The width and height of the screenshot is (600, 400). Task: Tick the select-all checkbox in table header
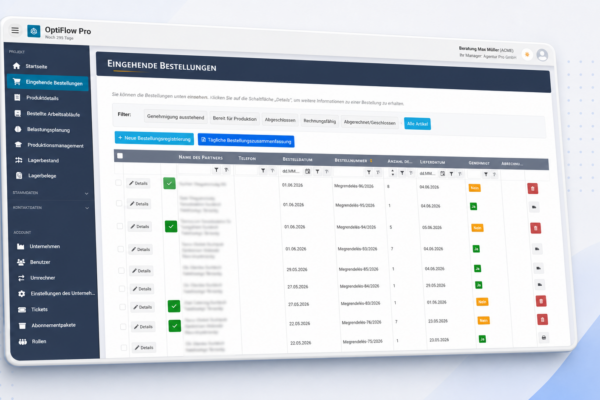(x=120, y=156)
